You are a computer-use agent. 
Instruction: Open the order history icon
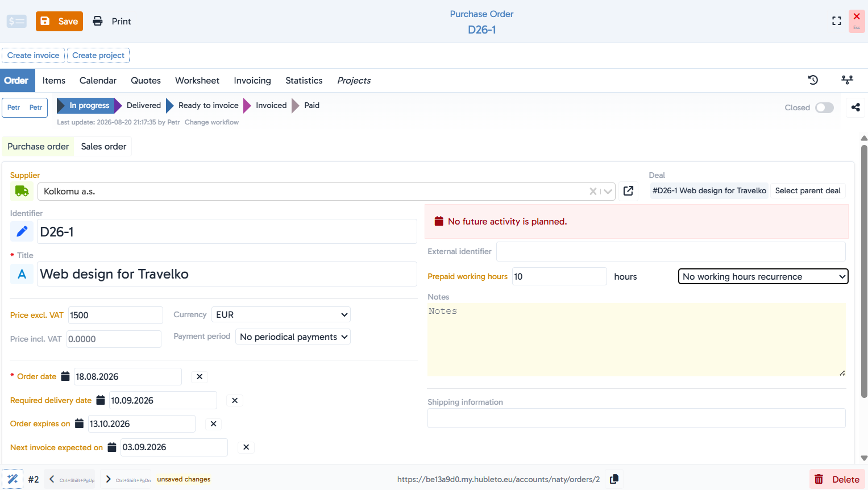pyautogui.click(x=813, y=80)
